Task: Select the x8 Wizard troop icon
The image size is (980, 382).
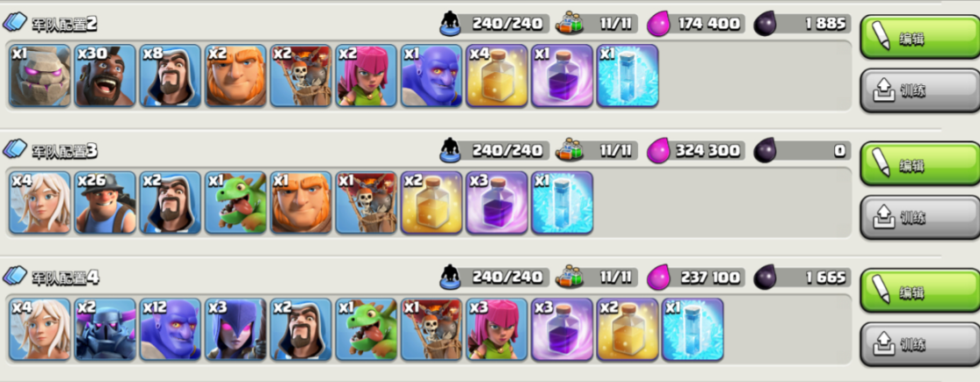Action: pyautogui.click(x=171, y=76)
